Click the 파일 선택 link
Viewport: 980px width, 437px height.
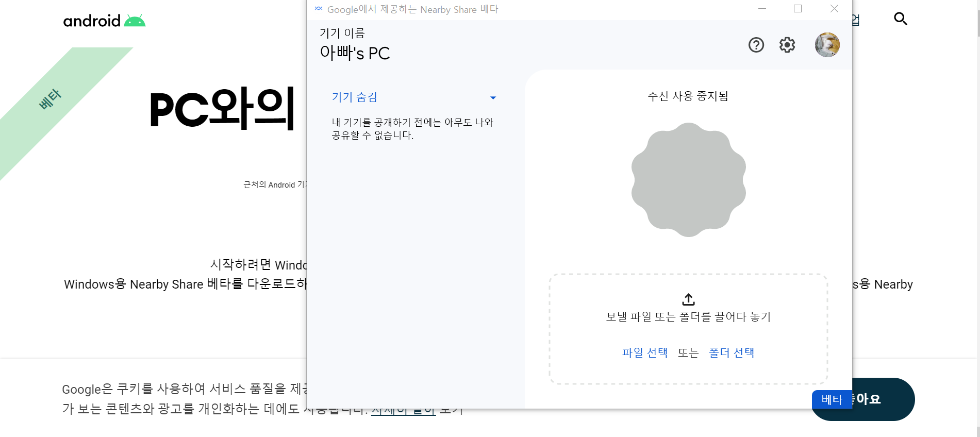pos(644,352)
